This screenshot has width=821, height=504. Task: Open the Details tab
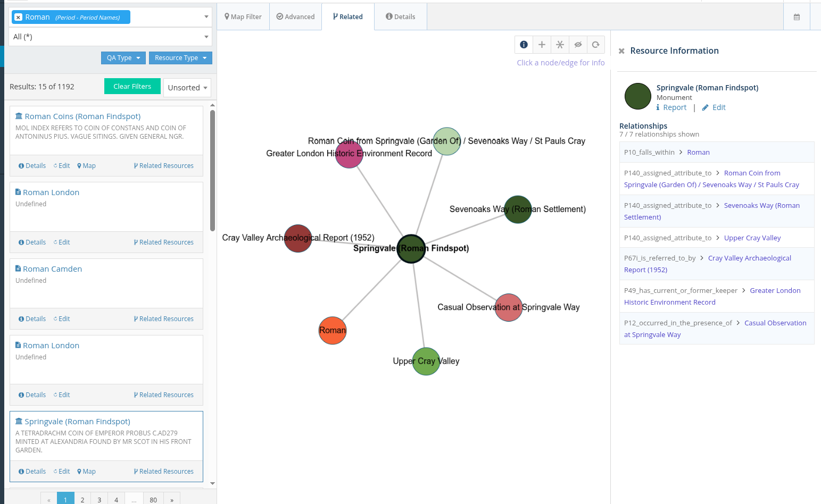400,17
